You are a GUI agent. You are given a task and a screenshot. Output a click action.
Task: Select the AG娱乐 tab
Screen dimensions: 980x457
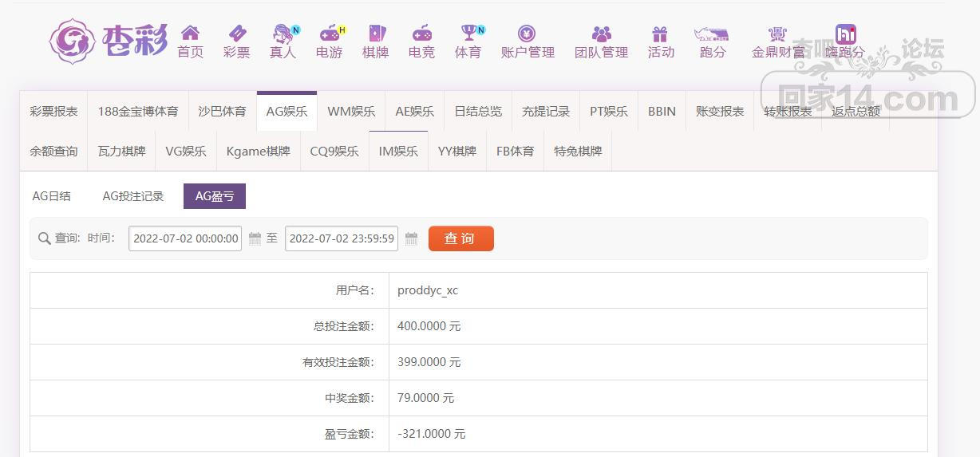tap(286, 112)
